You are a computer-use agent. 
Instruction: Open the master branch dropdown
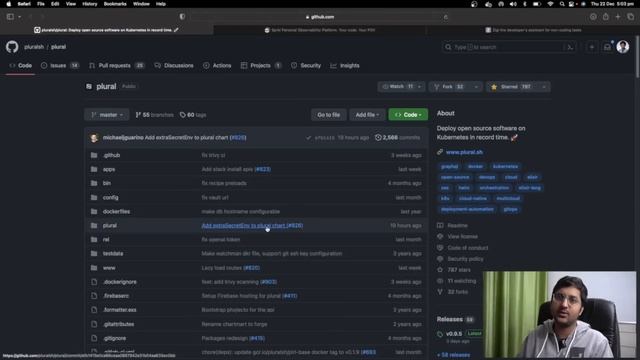107,115
